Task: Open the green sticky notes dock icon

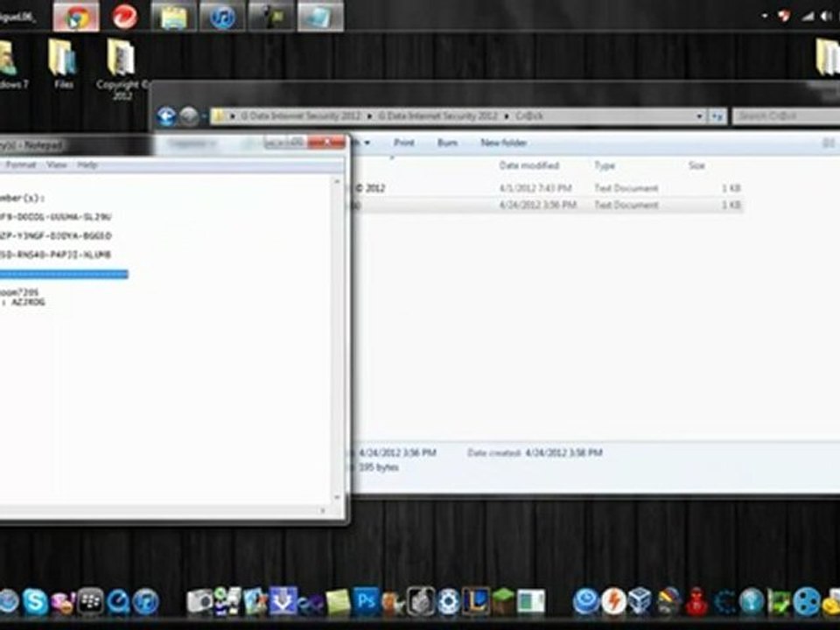Action: pyautogui.click(x=338, y=602)
